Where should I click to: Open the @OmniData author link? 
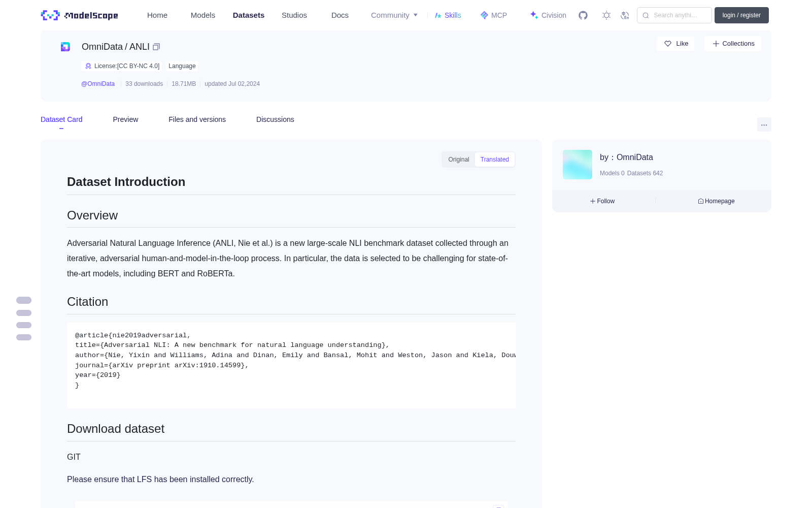tap(98, 84)
